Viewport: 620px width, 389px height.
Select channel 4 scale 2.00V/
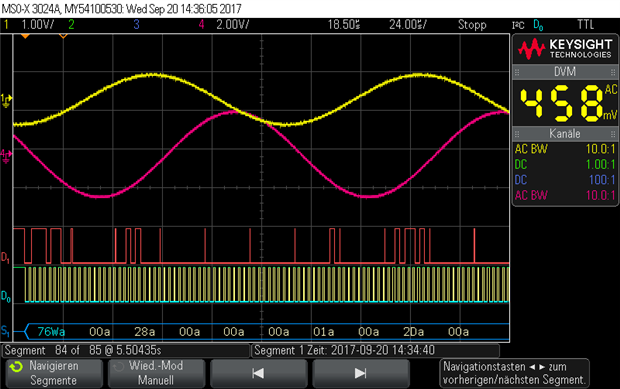point(232,25)
